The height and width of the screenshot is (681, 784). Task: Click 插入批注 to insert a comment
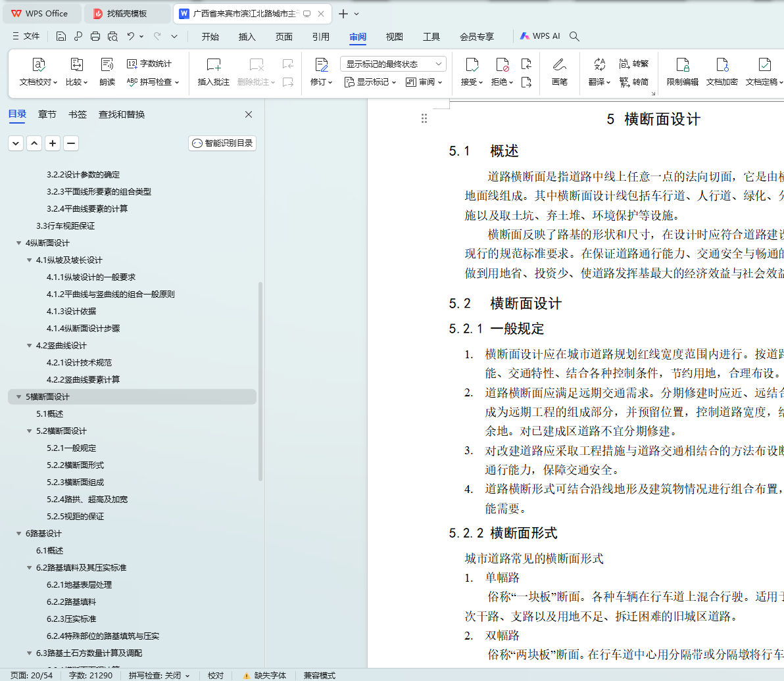click(214, 72)
